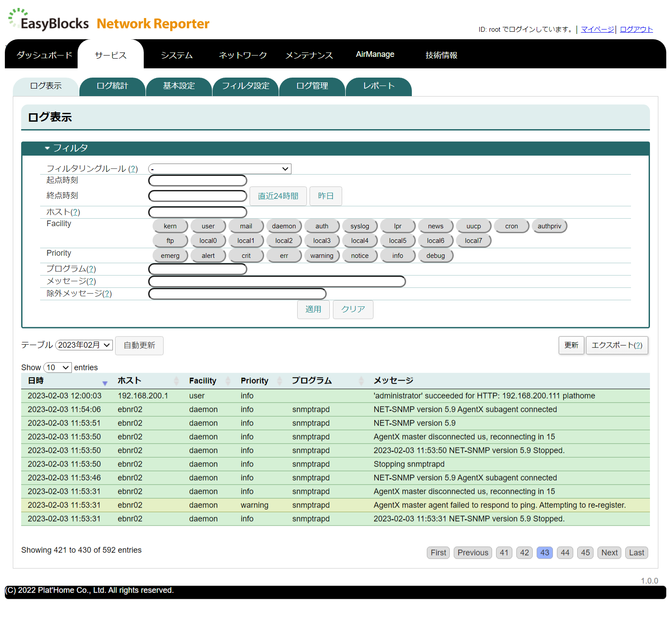The image size is (672, 626).
Task: Toggle cron facility filter
Action: (511, 226)
